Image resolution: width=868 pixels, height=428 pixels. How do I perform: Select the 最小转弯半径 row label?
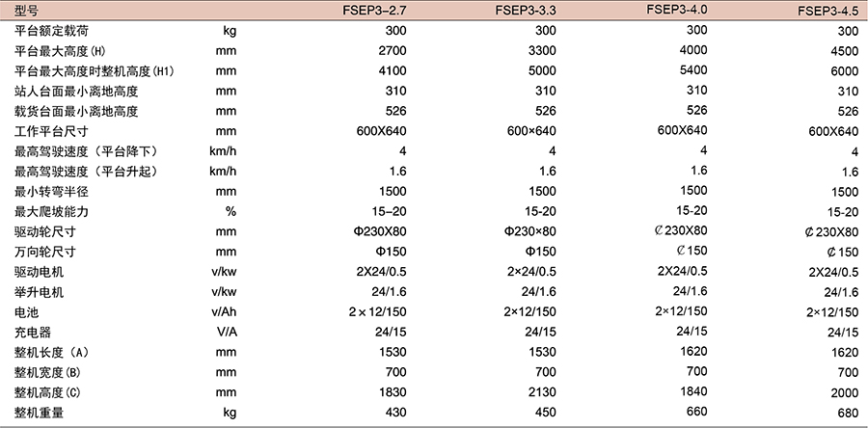pyautogui.click(x=52, y=192)
